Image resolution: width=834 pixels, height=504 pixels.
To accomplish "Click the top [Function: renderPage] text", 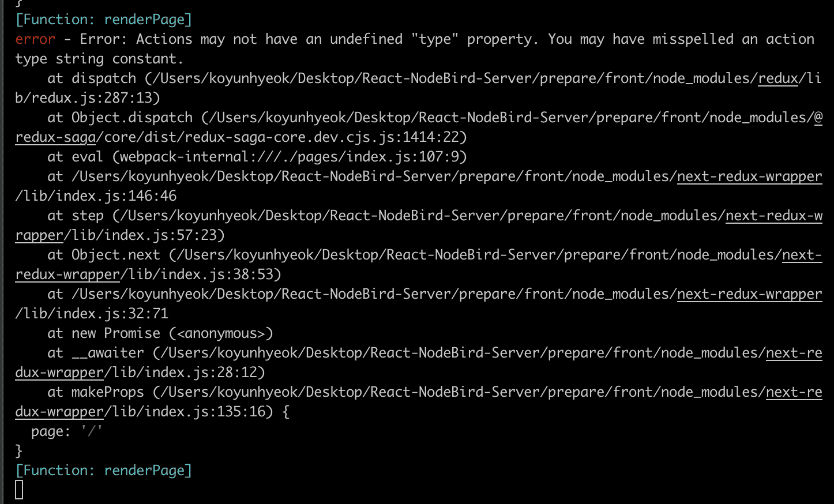I will (x=104, y=20).
